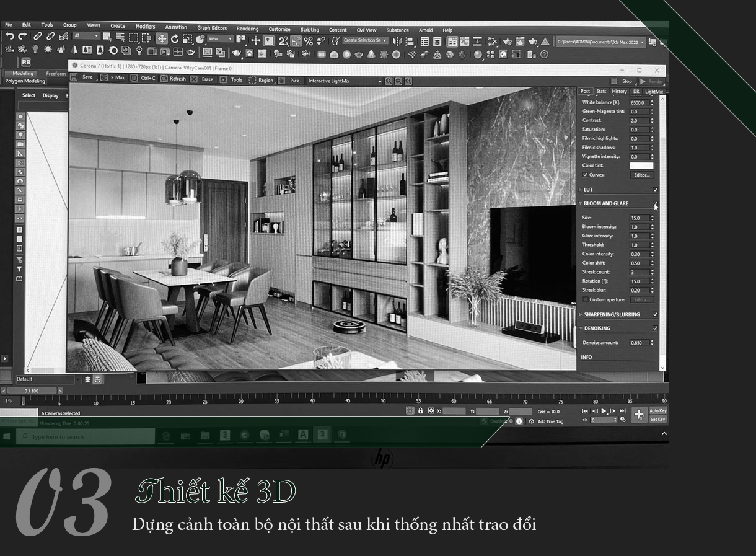Screen dimensions: 756x556
Task: Toggle the Auto Key button
Action: coord(657,411)
